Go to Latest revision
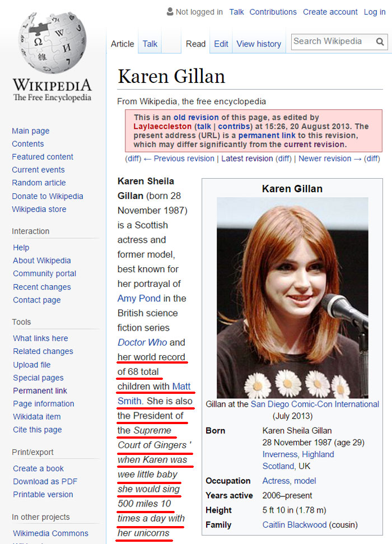The height and width of the screenshot is (544, 392). coord(247,159)
